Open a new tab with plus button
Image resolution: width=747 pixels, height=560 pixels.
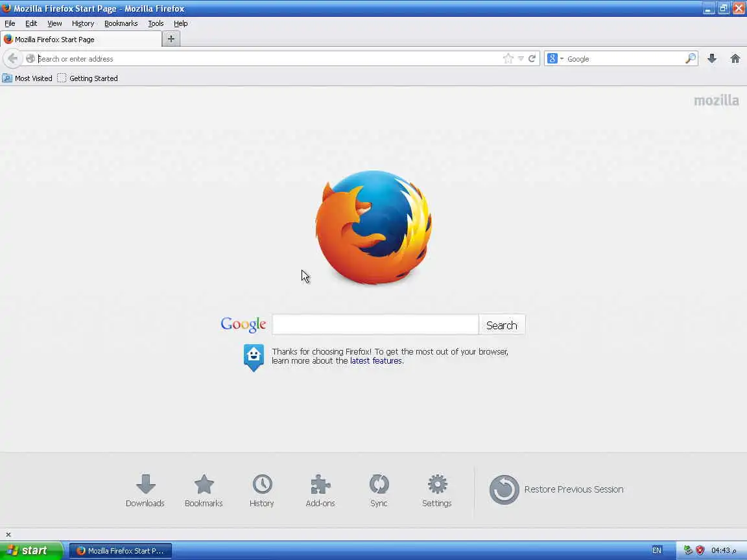(x=171, y=39)
